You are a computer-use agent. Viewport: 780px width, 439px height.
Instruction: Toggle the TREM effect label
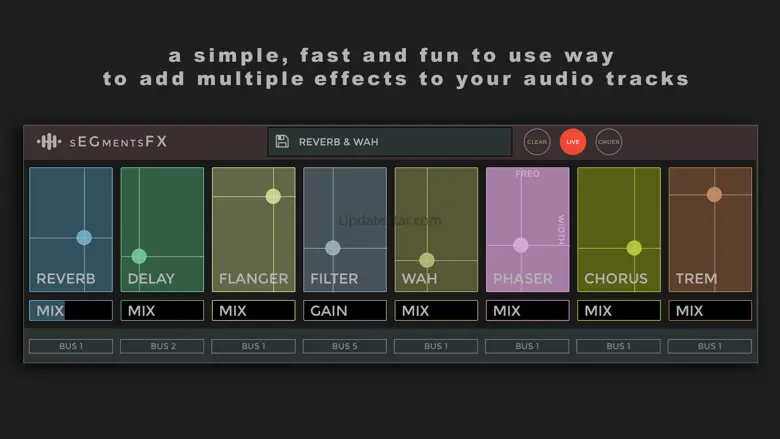(x=696, y=279)
